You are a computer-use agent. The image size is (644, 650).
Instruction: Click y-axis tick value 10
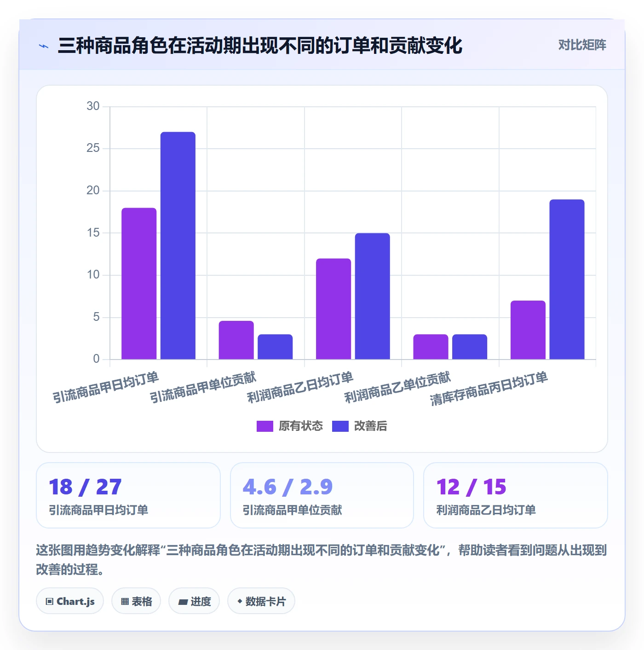[93, 275]
